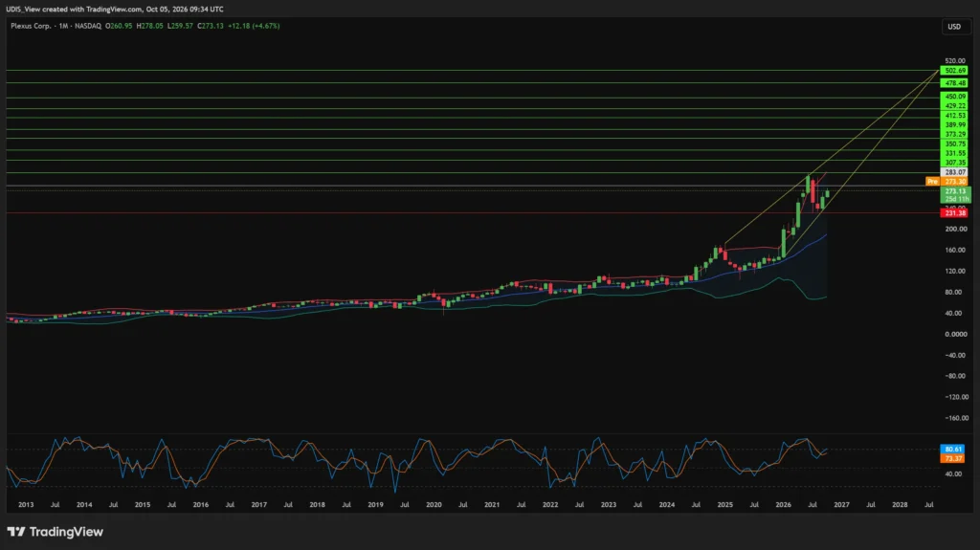Image resolution: width=980 pixels, height=550 pixels.
Task: Select the 412.53 price level label
Action: pyautogui.click(x=955, y=116)
